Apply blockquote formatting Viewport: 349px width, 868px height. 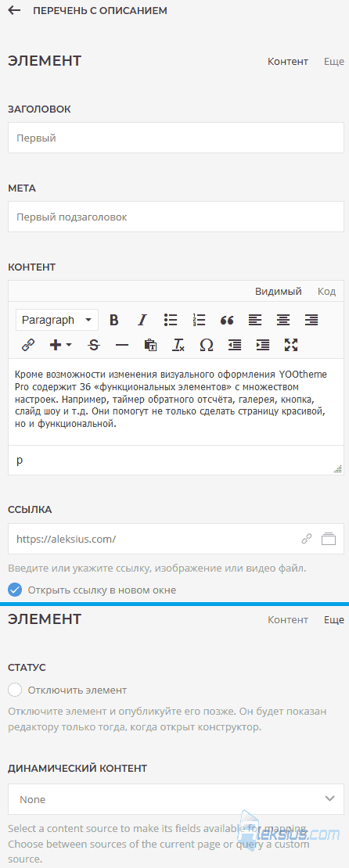click(x=227, y=320)
